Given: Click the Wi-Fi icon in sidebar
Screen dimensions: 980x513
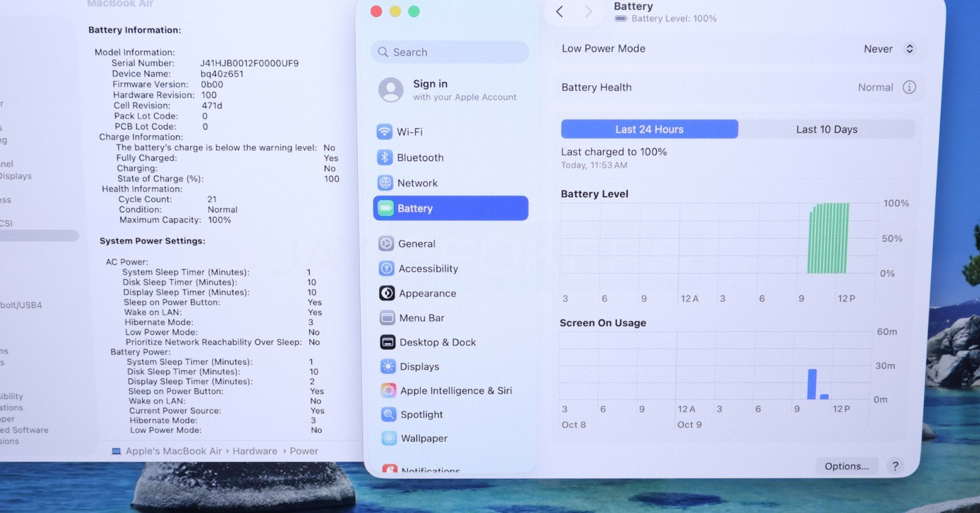Looking at the screenshot, I should [384, 132].
